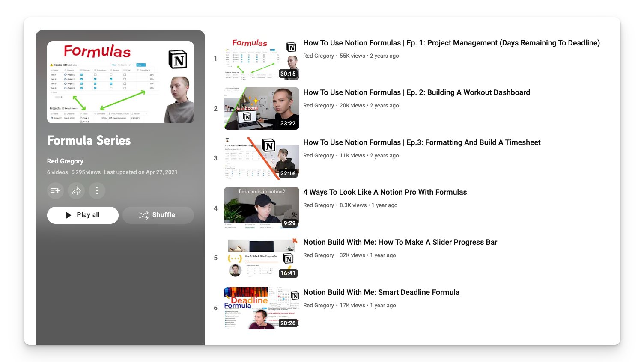The height and width of the screenshot is (362, 644).
Task: Play the Slider Progress Bar tutorial video
Action: click(x=400, y=242)
